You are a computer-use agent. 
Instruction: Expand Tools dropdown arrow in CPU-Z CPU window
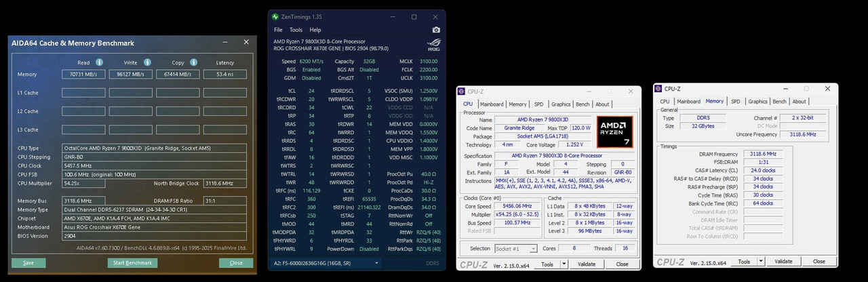565,264
